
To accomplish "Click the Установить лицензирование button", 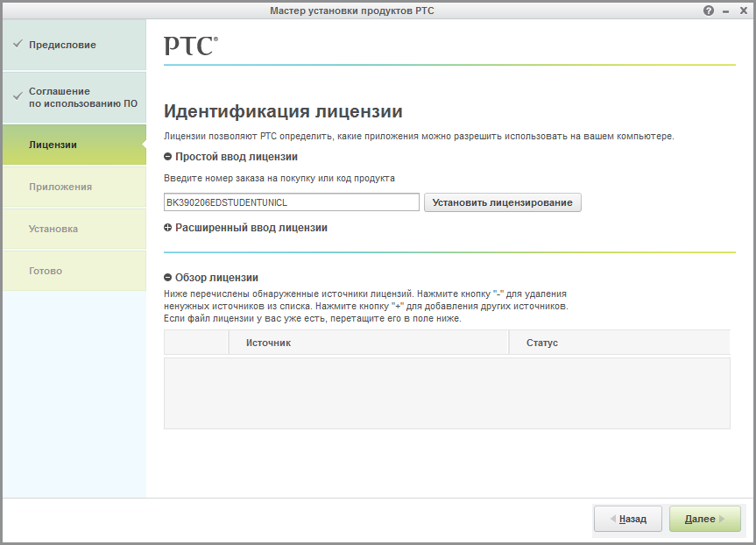I will click(502, 202).
